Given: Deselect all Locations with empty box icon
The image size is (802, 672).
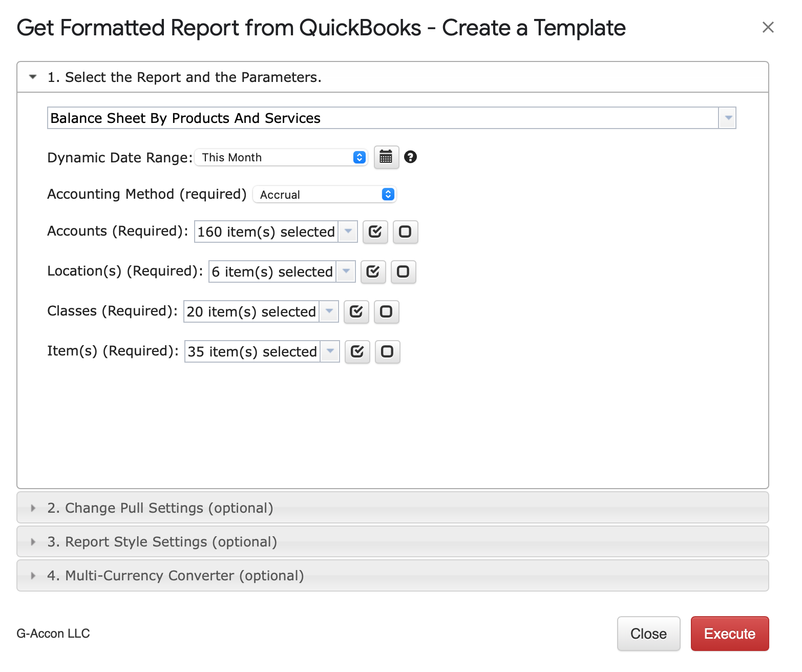Looking at the screenshot, I should coord(403,272).
